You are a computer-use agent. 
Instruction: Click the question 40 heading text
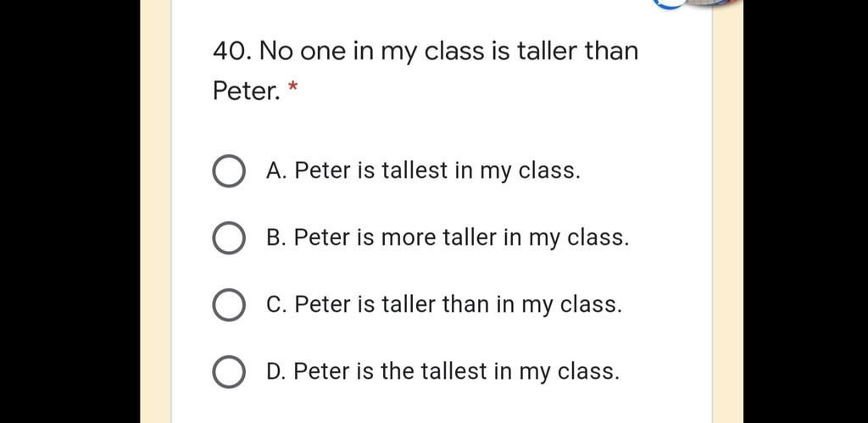tap(426, 71)
